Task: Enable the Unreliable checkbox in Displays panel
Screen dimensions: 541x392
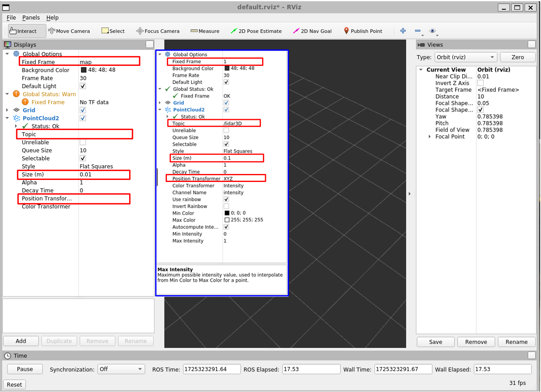Action: (83, 142)
